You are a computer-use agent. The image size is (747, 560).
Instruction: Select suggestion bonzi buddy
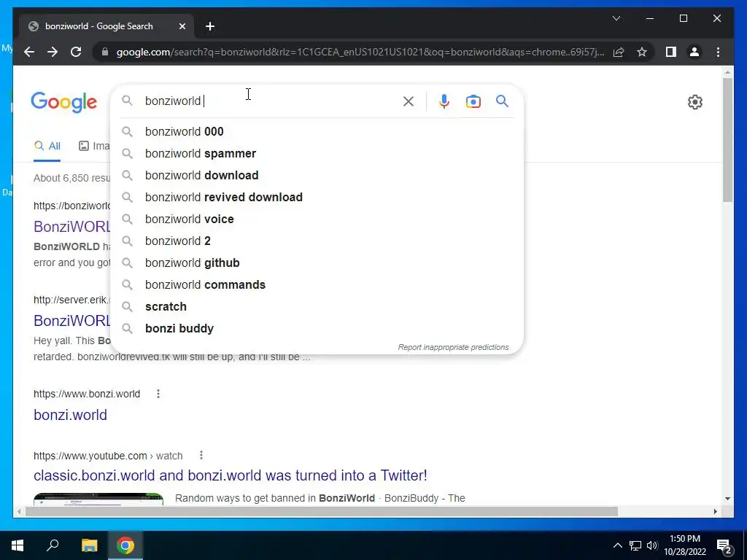[x=317, y=329]
